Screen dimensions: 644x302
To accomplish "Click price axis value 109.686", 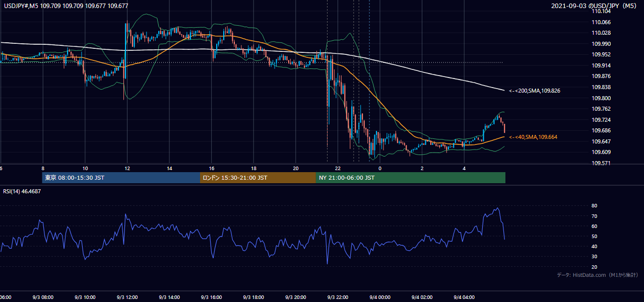I will (602, 131).
